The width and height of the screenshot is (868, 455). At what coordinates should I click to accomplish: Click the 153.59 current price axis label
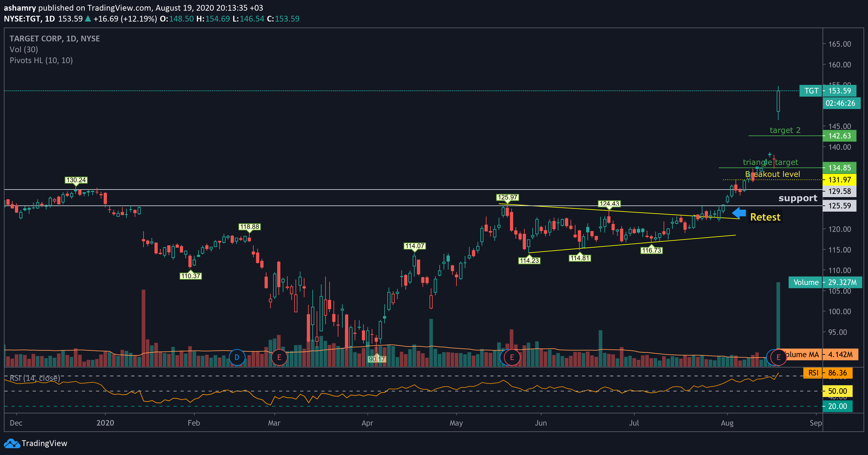(x=839, y=91)
